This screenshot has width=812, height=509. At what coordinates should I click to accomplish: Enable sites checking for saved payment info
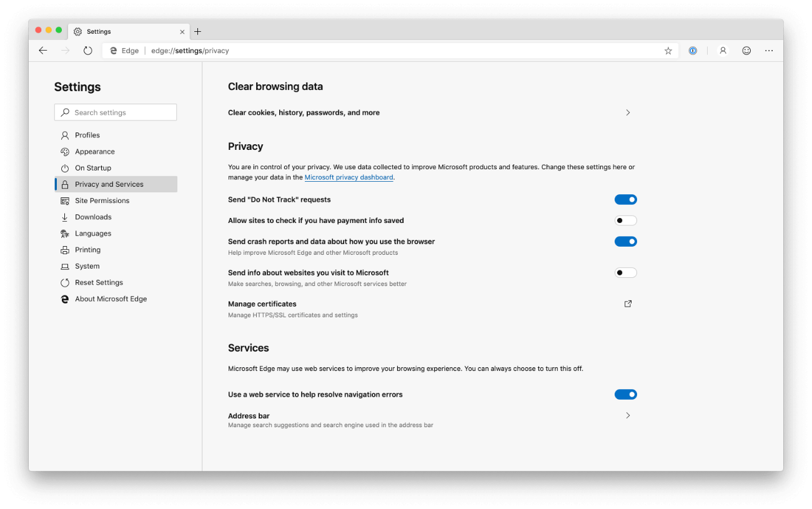pos(626,220)
